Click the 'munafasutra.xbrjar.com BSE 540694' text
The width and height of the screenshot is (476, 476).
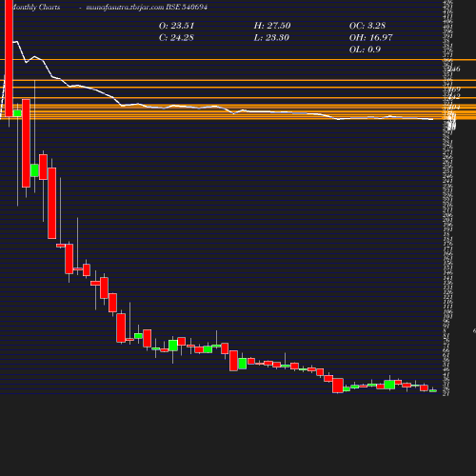(x=147, y=8)
